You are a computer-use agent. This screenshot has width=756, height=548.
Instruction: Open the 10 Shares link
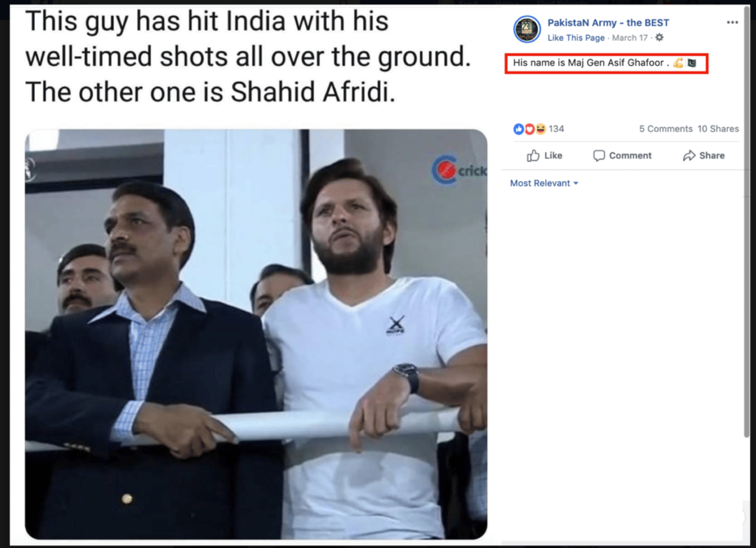[x=718, y=129]
